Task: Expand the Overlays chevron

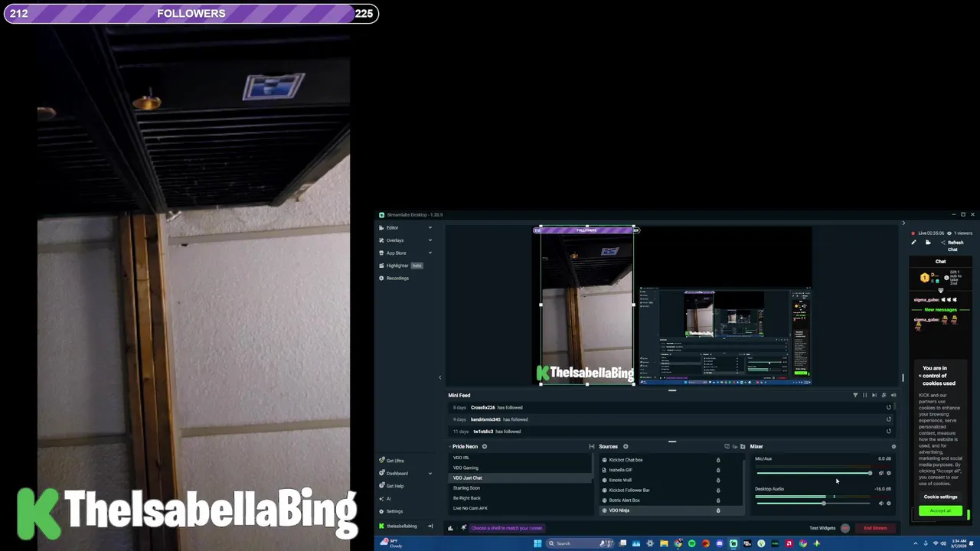Action: point(430,240)
